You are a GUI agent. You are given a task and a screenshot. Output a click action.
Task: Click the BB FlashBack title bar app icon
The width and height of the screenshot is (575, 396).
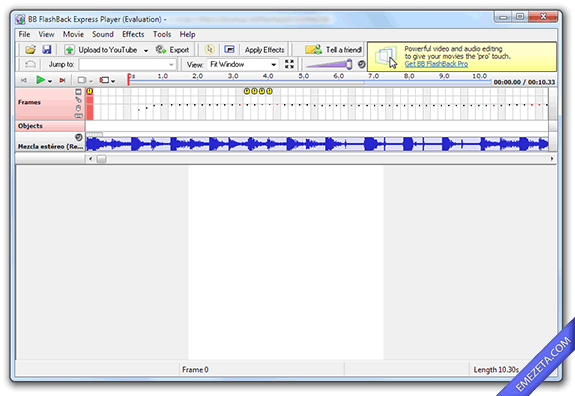pyautogui.click(x=21, y=19)
